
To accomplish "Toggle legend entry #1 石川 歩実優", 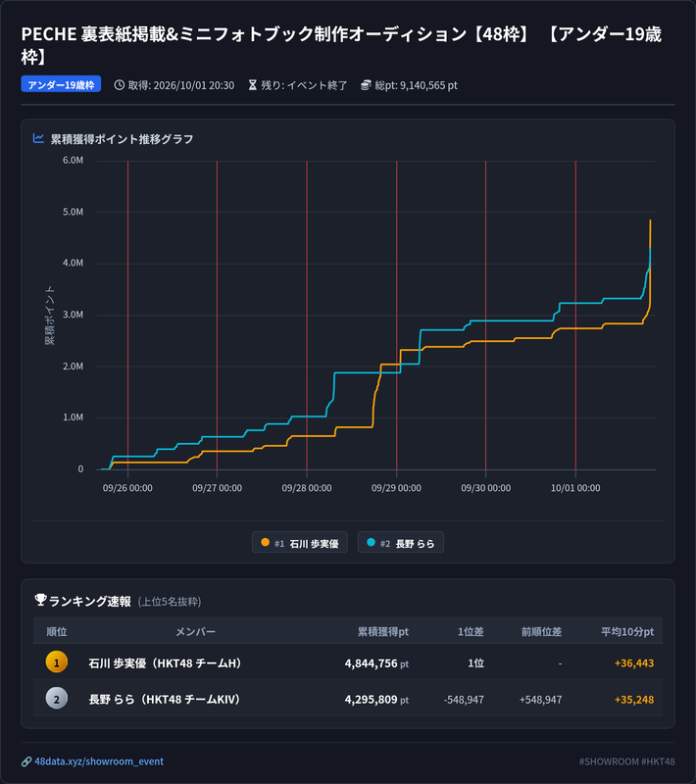I will [x=300, y=543].
